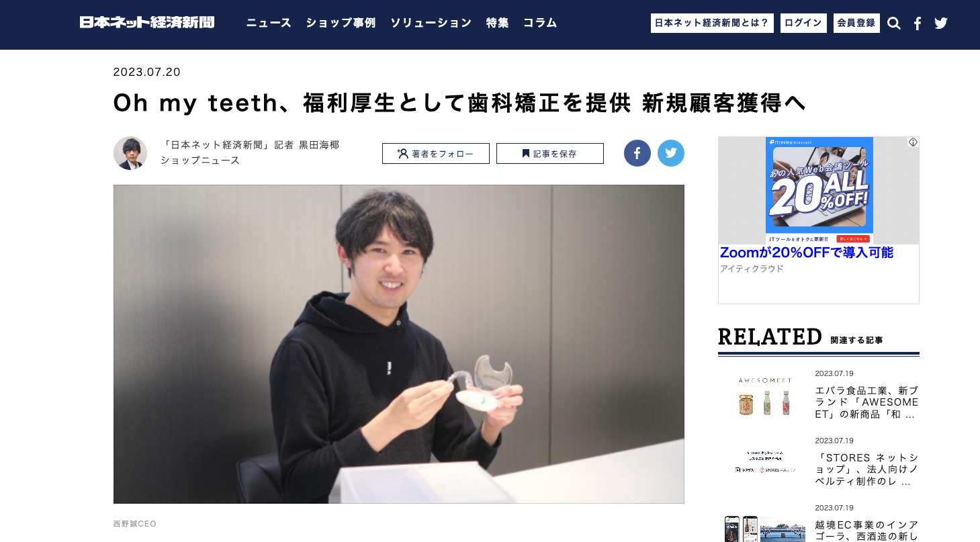Visit the Facebook icon in top navigation
Viewport: 980px width, 542px height.
point(918,24)
